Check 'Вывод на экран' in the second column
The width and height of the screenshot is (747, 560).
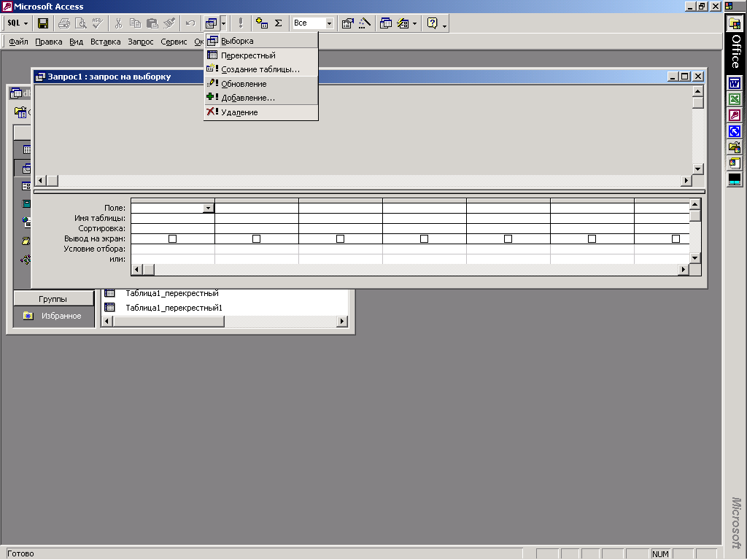click(x=256, y=238)
